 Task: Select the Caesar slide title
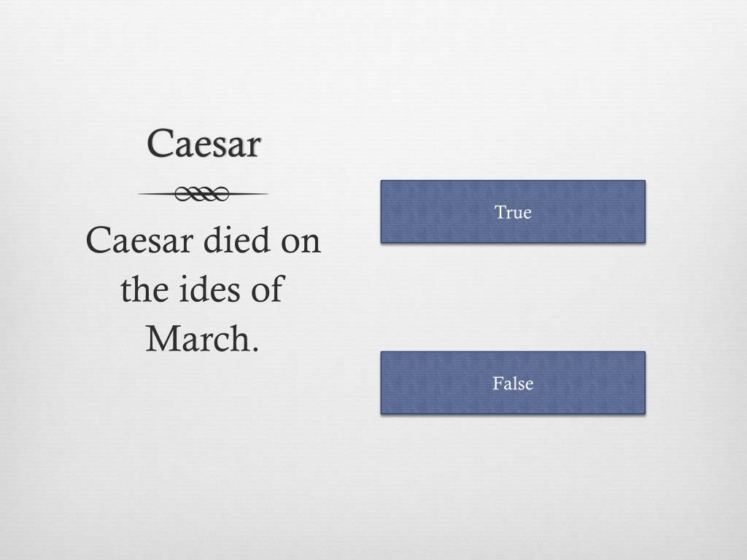[204, 143]
